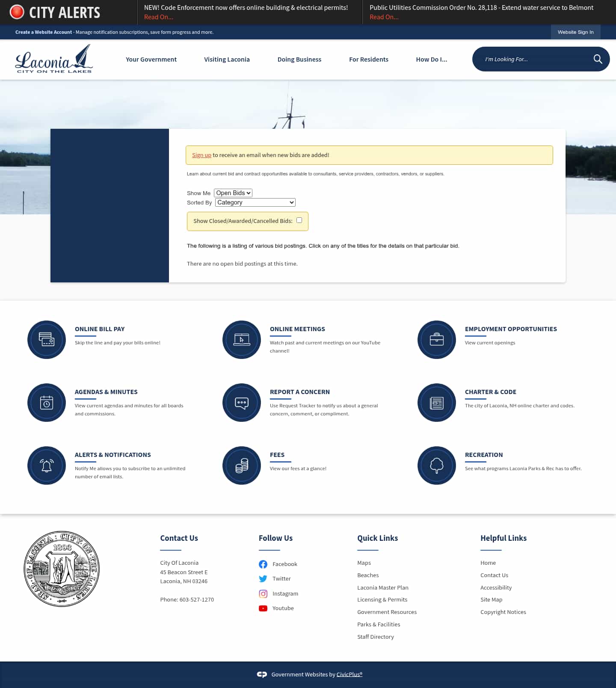Click the Facebook icon
Screen dimensions: 616x688
[x=263, y=564]
